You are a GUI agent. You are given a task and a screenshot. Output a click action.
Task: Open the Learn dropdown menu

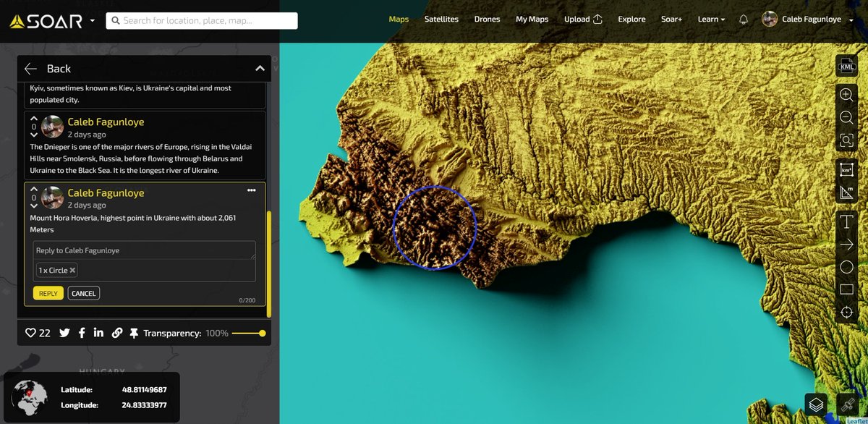click(712, 20)
